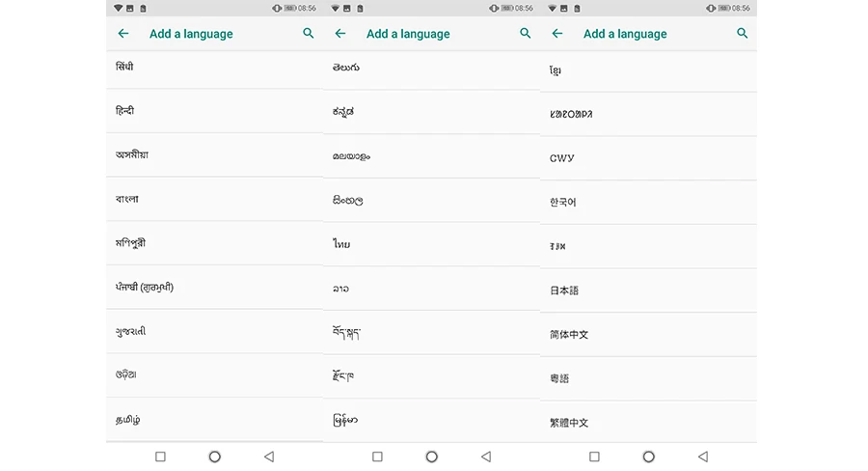Pick মণিপুরী (Manipuri) language
Image resolution: width=868 pixels, height=471 pixels.
point(215,243)
